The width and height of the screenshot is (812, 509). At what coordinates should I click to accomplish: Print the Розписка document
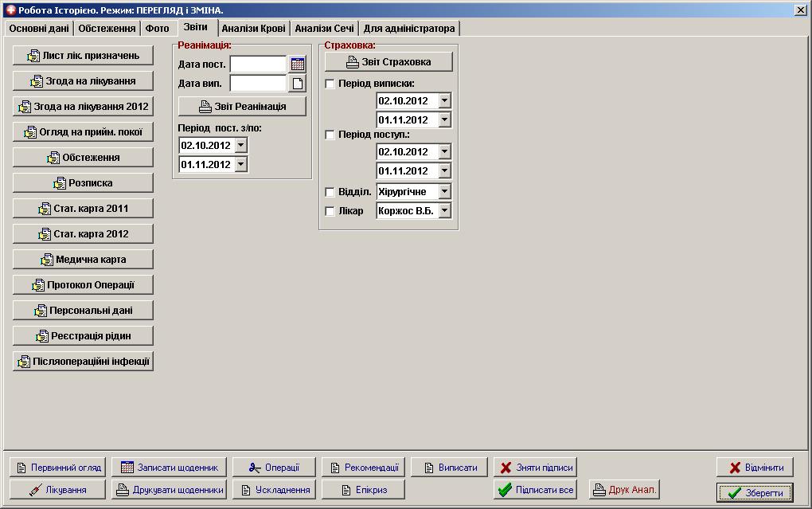point(83,182)
